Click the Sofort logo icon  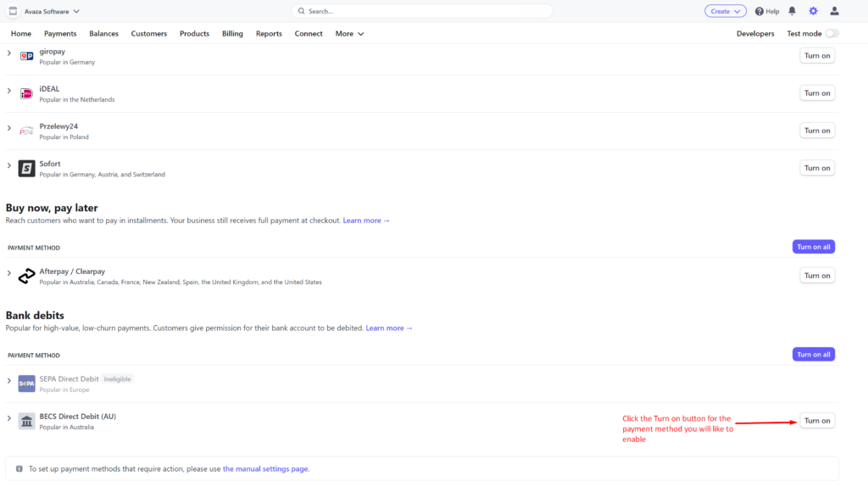26,169
